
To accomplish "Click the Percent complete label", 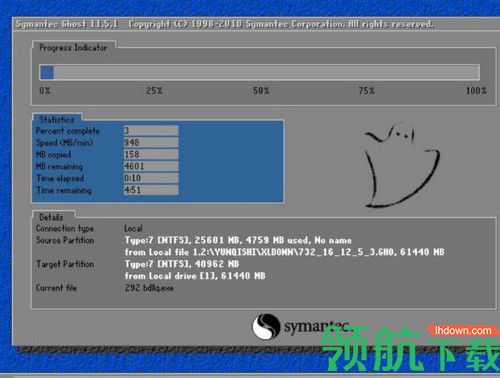I will (x=68, y=131).
